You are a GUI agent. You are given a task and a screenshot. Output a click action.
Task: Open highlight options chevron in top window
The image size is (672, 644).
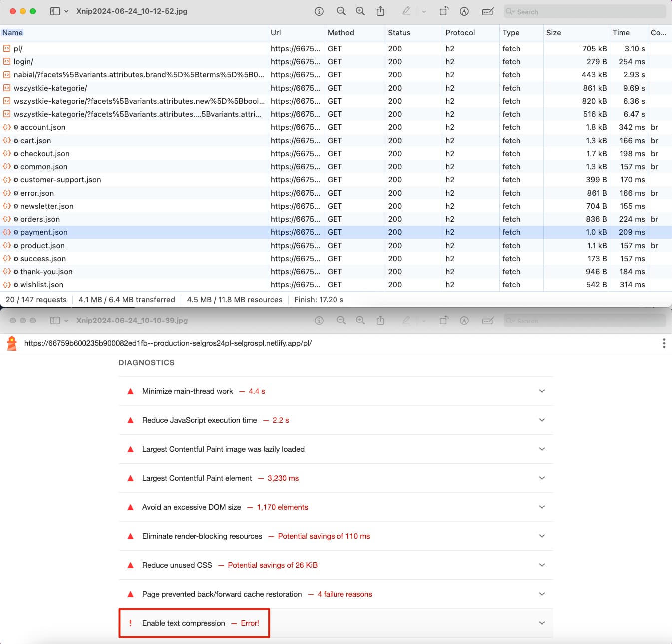point(424,11)
